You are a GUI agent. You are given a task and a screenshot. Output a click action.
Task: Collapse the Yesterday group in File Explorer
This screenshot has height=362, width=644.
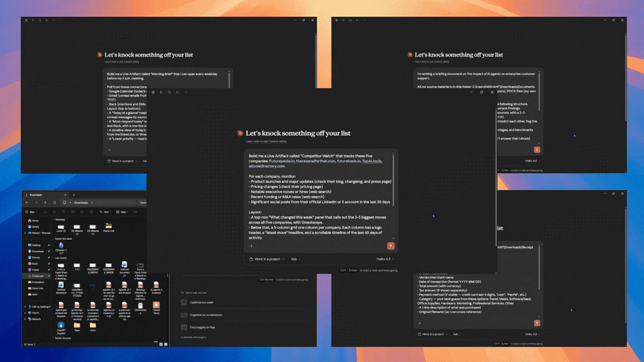click(54, 220)
